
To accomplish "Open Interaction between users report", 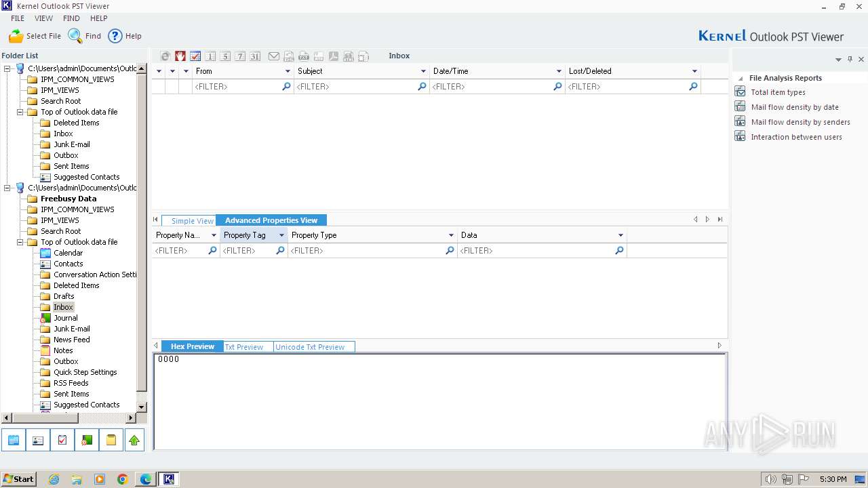I will [x=796, y=137].
